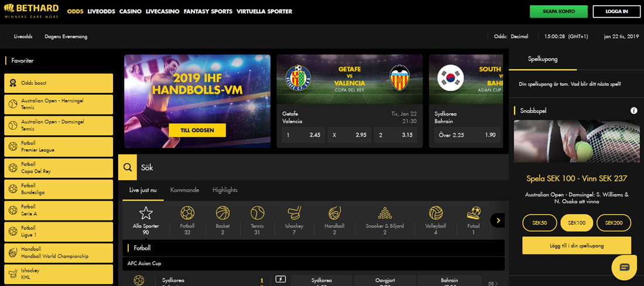Click the Serie A football icon
The height and width of the screenshot is (286, 644).
(13, 211)
